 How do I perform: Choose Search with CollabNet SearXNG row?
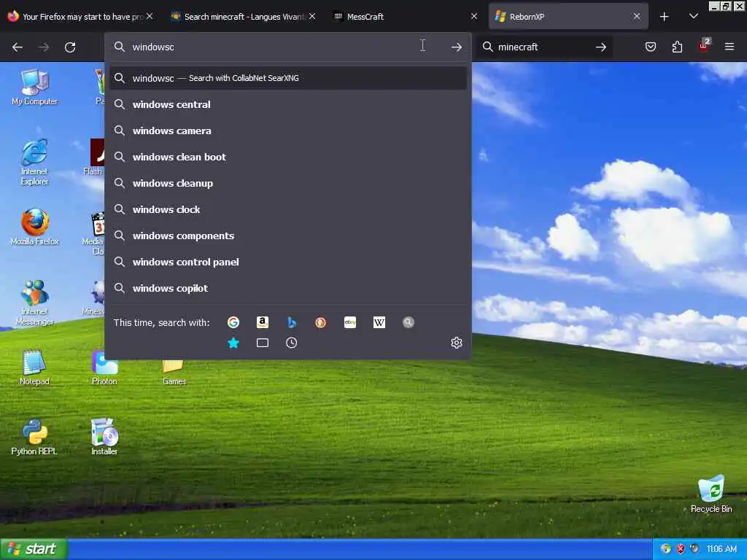click(287, 78)
